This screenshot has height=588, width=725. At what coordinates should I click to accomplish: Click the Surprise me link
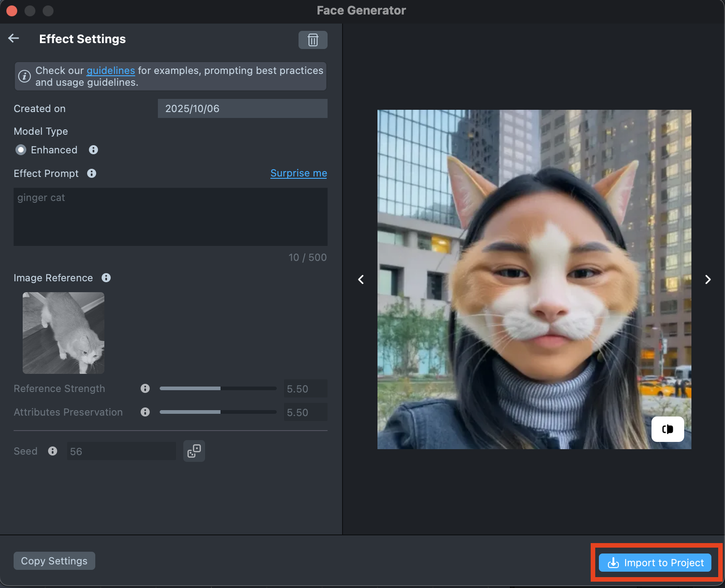point(299,173)
